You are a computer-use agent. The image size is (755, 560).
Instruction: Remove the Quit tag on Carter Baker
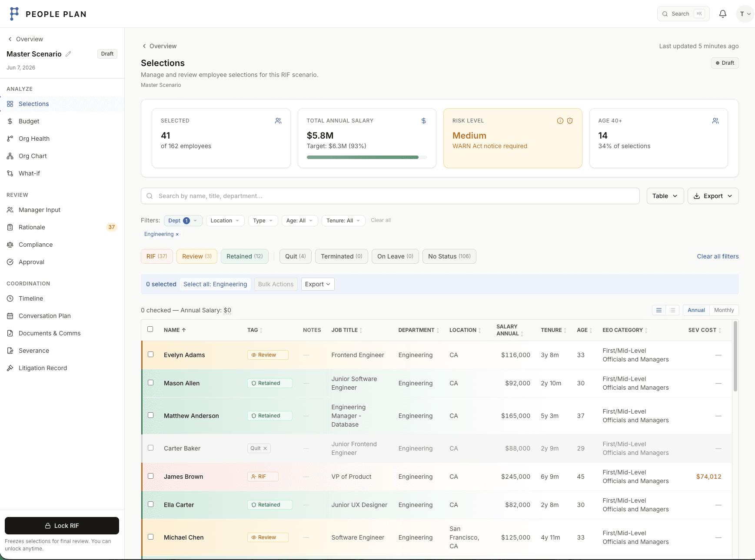coord(265,448)
